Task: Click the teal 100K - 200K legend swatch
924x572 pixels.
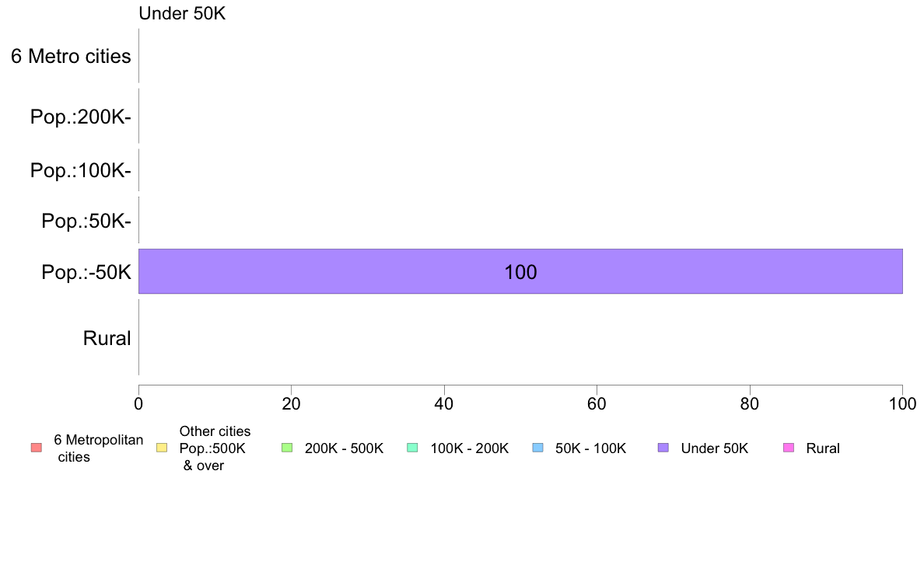Action: point(412,448)
